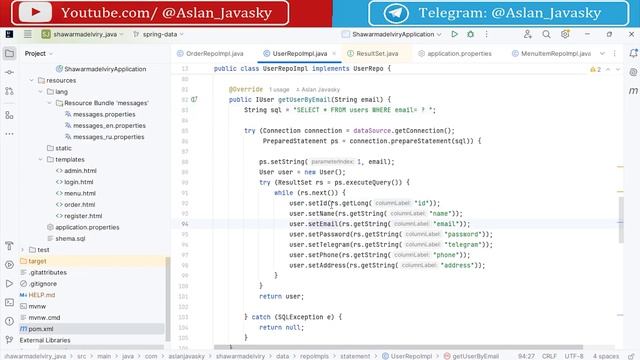Click the '1 usage' inlay hint
Viewport: 640px width, 360px height.
[x=279, y=89]
